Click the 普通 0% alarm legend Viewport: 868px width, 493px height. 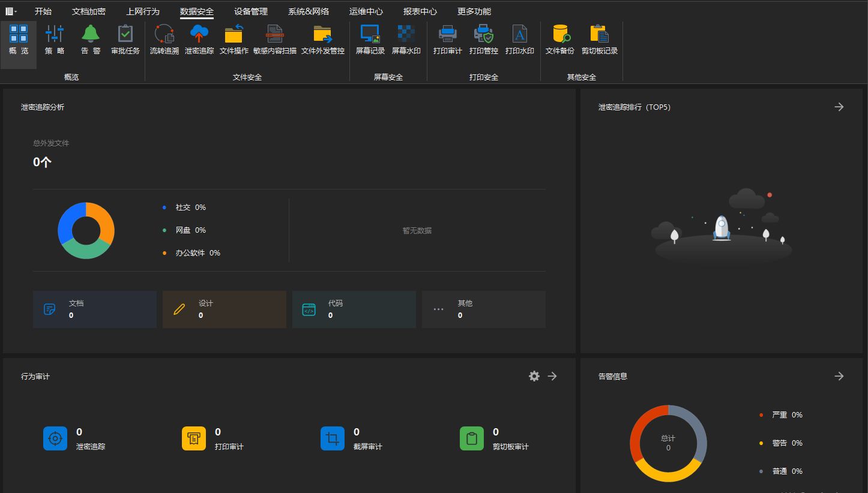pyautogui.click(x=781, y=471)
